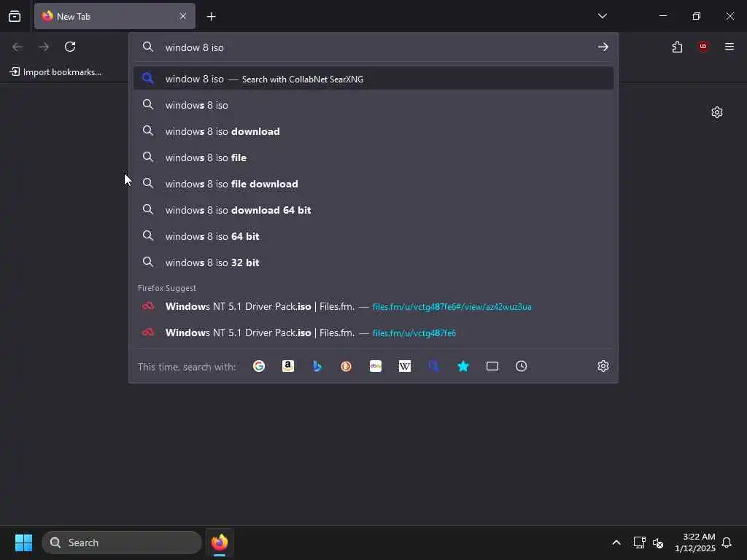This screenshot has width=747, height=560.
Task: Search this time with DuckDuckGo
Action: [x=347, y=366]
